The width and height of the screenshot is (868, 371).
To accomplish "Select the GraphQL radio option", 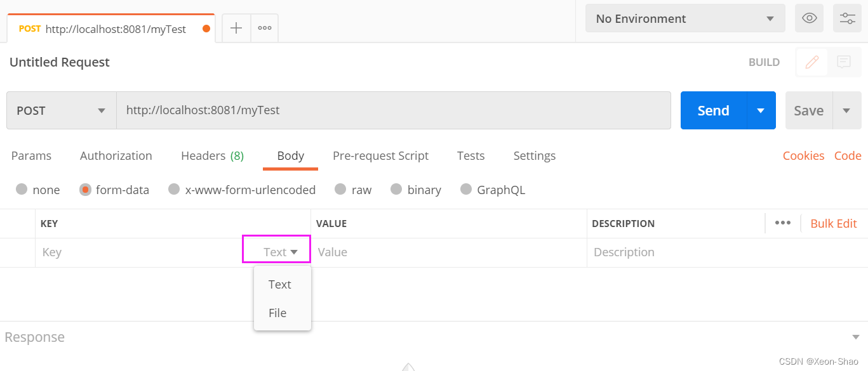I will [466, 190].
